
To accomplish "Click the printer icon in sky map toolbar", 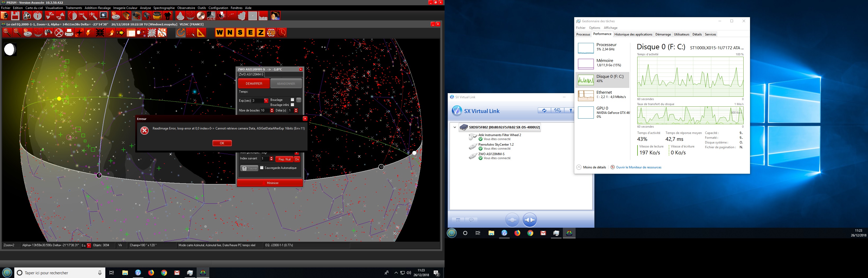I will pyautogui.click(x=69, y=33).
